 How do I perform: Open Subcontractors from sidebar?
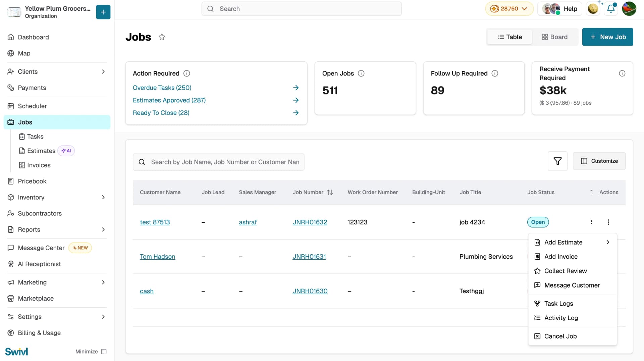click(x=57, y=213)
